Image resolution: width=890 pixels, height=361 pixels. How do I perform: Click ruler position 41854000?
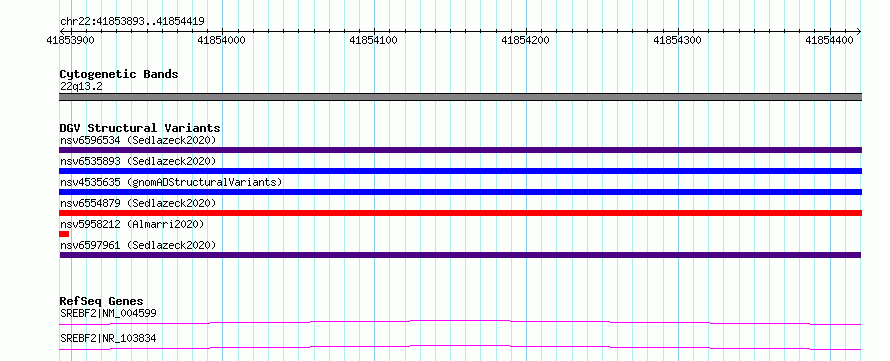point(222,40)
